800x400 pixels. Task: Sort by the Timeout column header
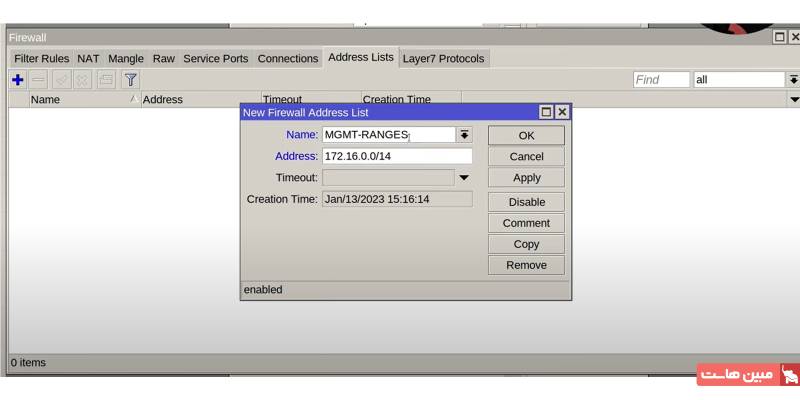pyautogui.click(x=311, y=99)
